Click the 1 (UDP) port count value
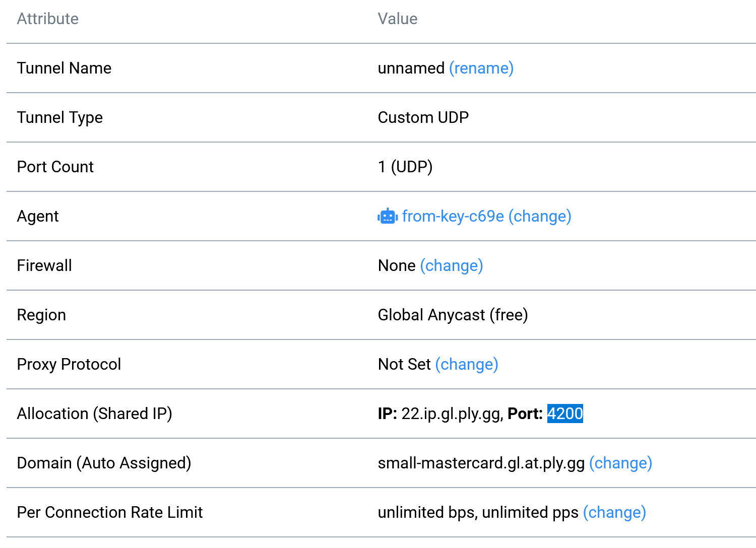This screenshot has height=548, width=756. [x=405, y=167]
